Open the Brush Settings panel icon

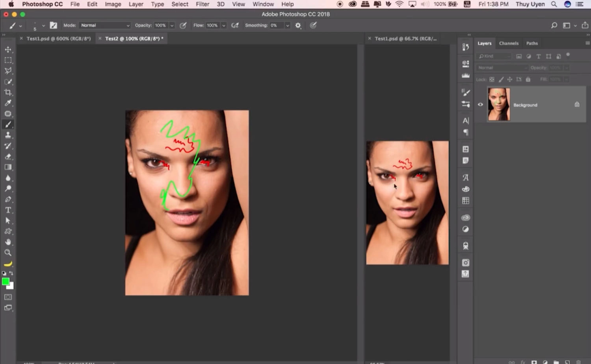tap(466, 93)
